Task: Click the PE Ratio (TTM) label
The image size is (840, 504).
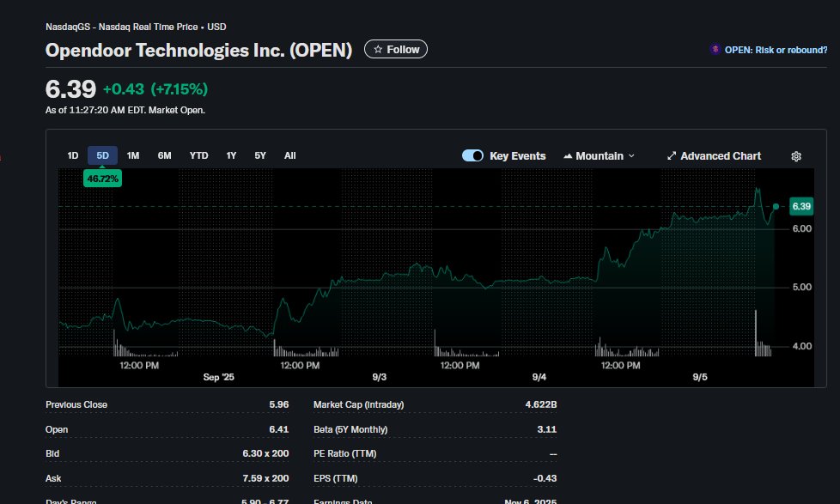Action: click(345, 453)
